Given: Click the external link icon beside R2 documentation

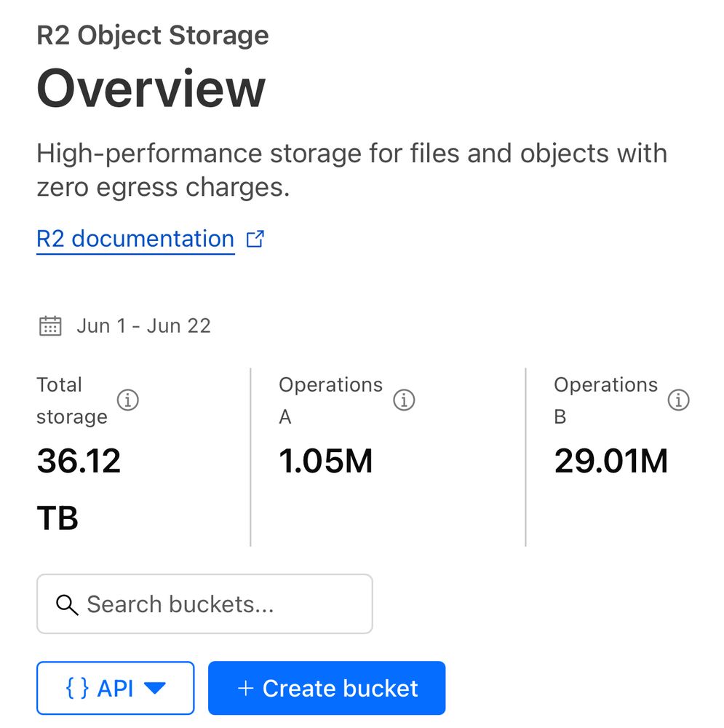Looking at the screenshot, I should 255,239.
